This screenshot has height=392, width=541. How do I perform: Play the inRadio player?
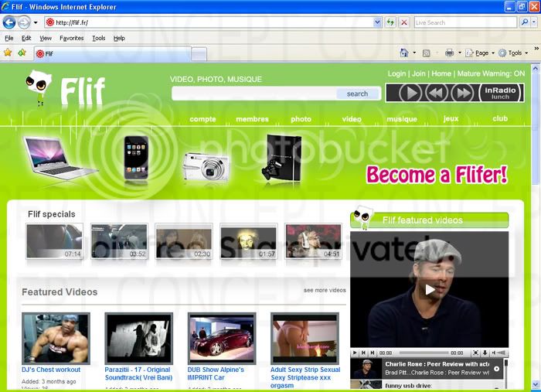coord(410,93)
